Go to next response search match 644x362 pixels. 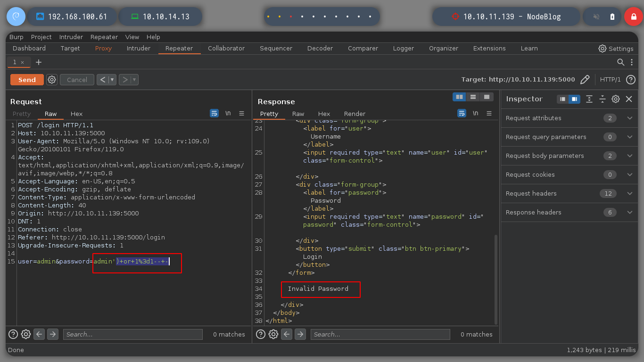(300, 334)
